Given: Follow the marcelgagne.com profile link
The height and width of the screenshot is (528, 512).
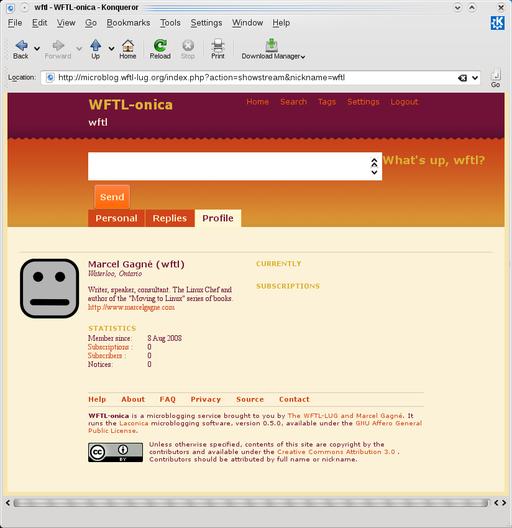Looking at the screenshot, I should point(131,307).
